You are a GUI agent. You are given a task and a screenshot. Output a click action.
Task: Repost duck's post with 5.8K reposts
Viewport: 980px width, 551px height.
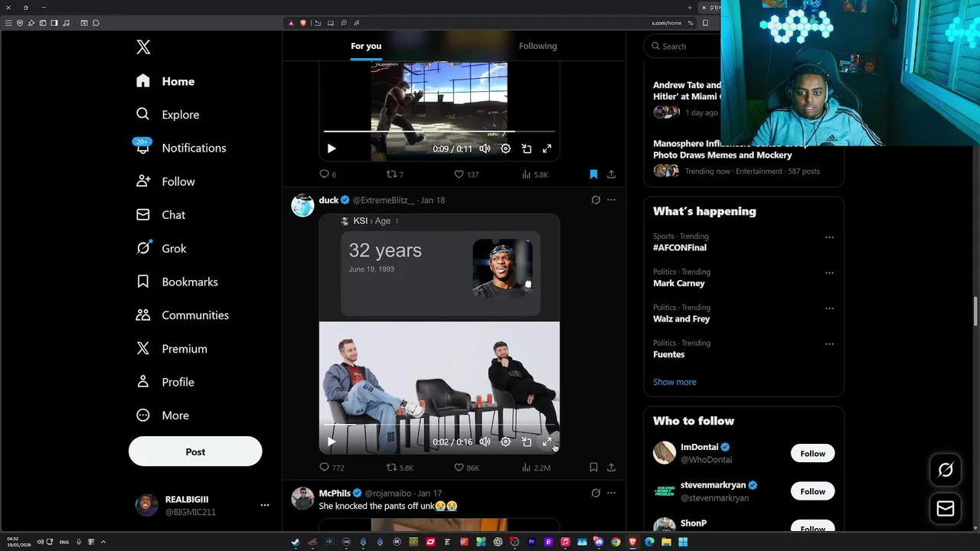point(400,467)
